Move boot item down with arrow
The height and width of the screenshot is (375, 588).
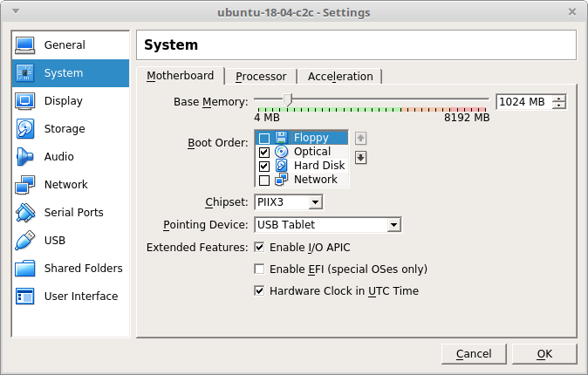[360, 157]
